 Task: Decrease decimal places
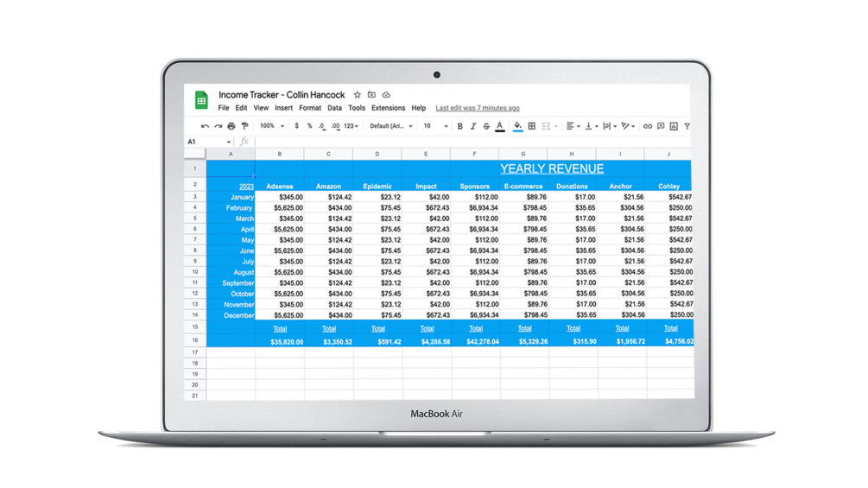click(322, 126)
